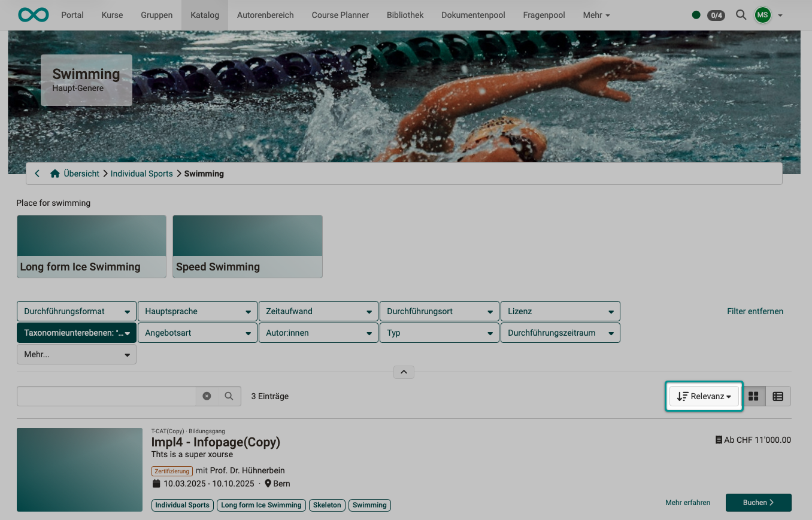Open the Mehr menu in the top navigation

tap(596, 15)
